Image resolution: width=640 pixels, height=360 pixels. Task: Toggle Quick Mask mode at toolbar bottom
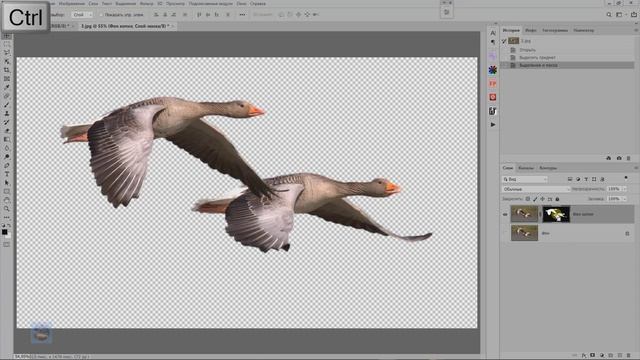pos(7,244)
